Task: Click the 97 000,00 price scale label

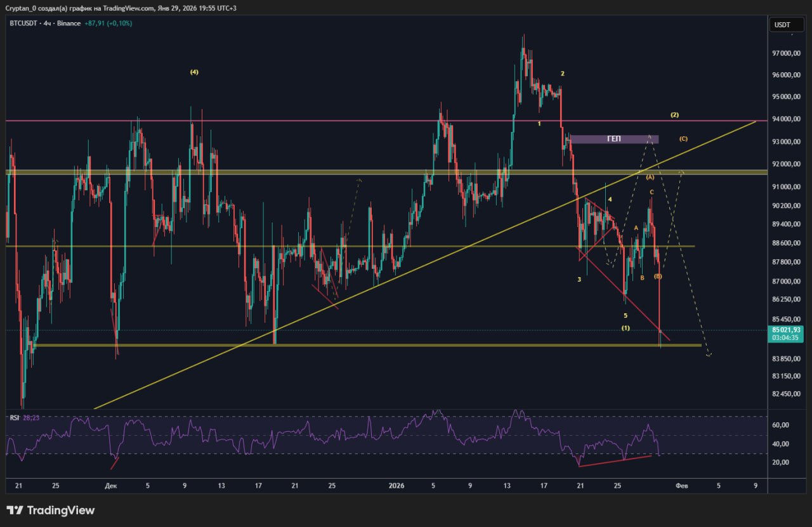Action: point(785,54)
